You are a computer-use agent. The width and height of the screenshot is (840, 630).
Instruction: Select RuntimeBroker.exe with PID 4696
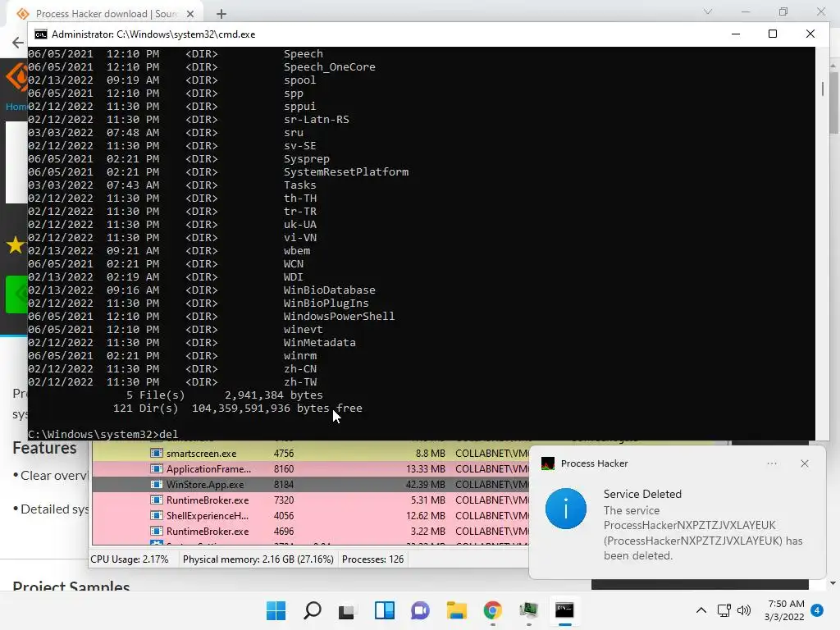(x=310, y=532)
